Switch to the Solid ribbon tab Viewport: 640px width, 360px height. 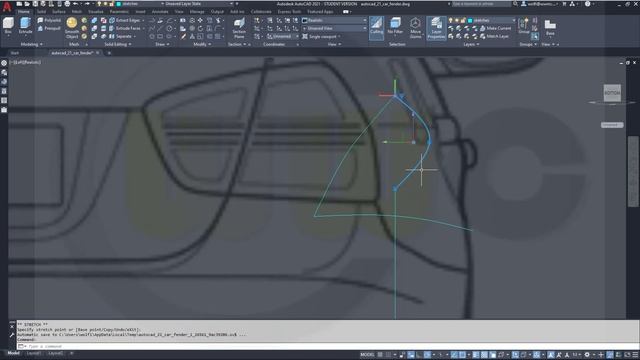click(41, 11)
